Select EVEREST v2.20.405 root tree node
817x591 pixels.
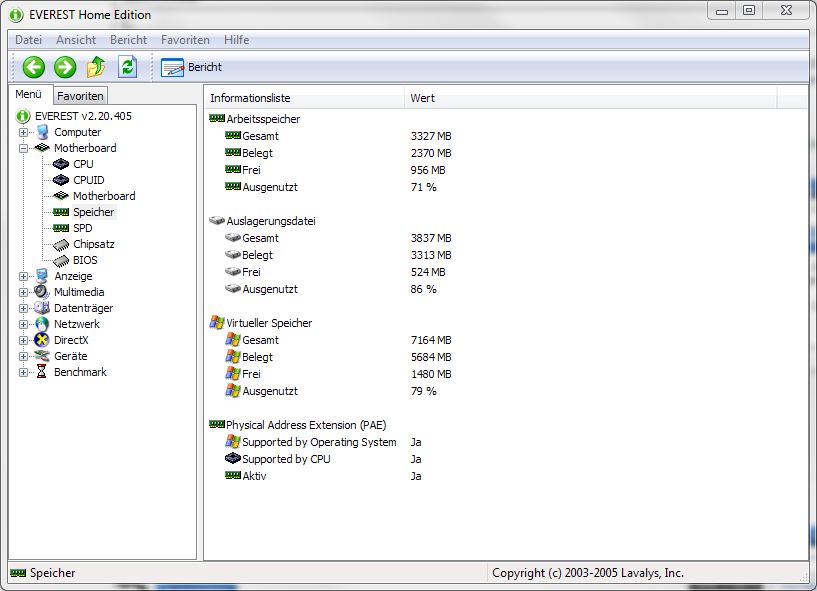[83, 116]
